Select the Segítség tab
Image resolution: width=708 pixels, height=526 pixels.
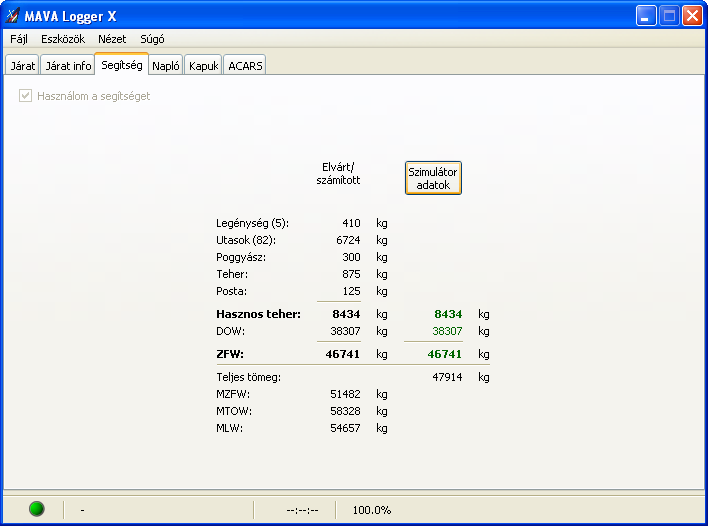tap(122, 65)
